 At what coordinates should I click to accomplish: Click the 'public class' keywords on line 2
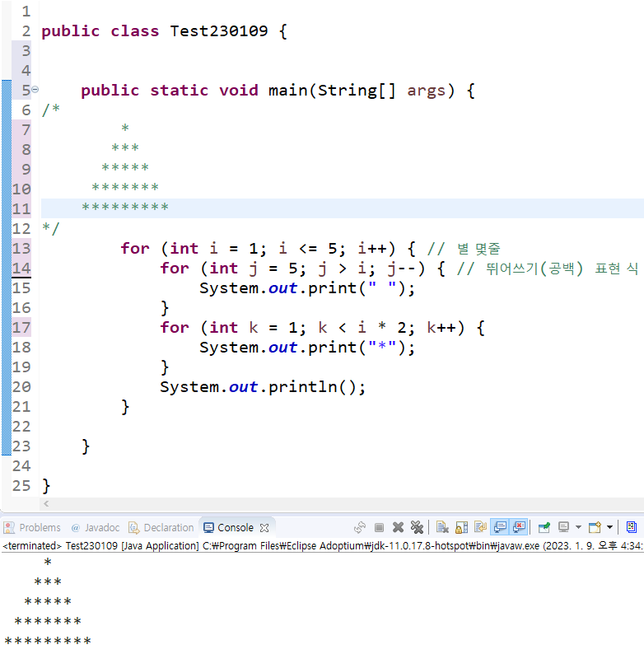tap(100, 31)
